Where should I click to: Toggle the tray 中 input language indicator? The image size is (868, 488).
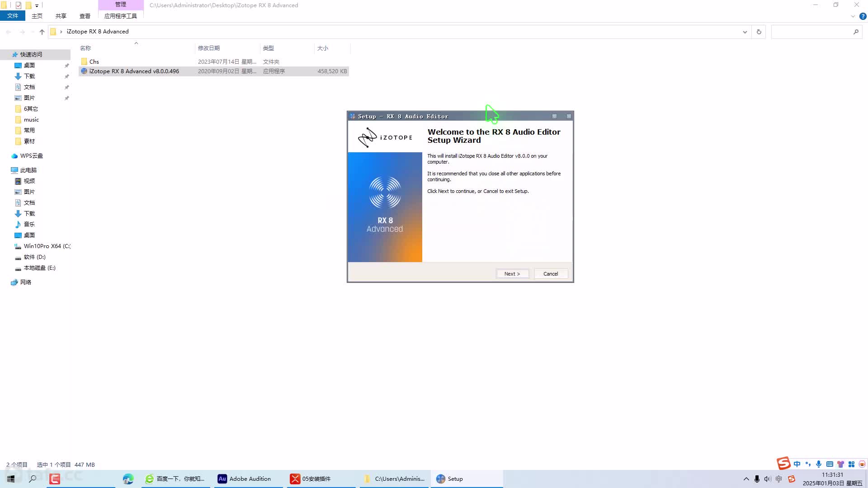click(779, 479)
